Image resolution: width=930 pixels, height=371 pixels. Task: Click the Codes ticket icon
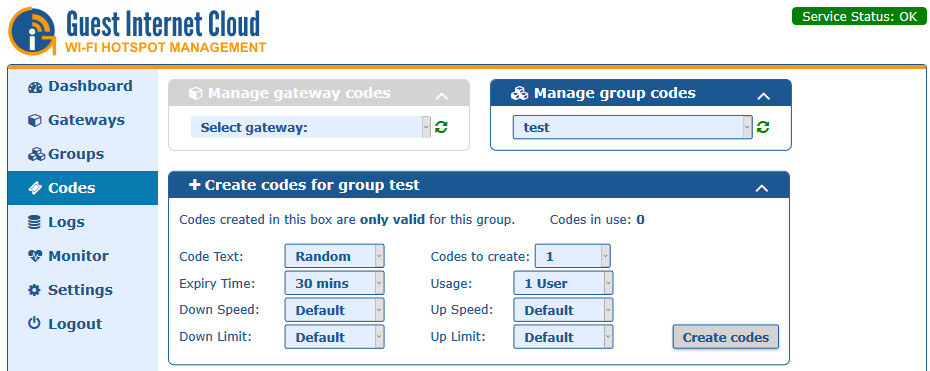pyautogui.click(x=35, y=188)
